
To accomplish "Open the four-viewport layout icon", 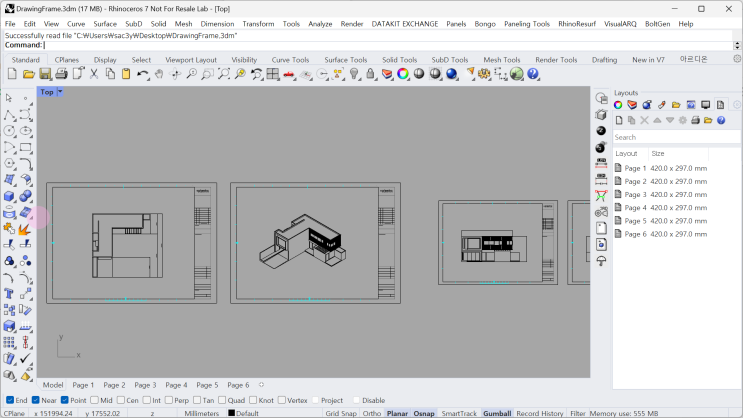I will pyautogui.click(x=272, y=74).
